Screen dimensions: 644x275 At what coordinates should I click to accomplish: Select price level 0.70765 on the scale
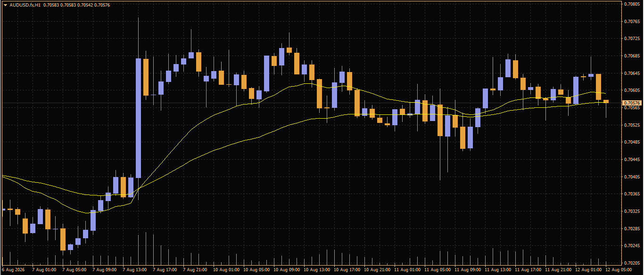632,22
